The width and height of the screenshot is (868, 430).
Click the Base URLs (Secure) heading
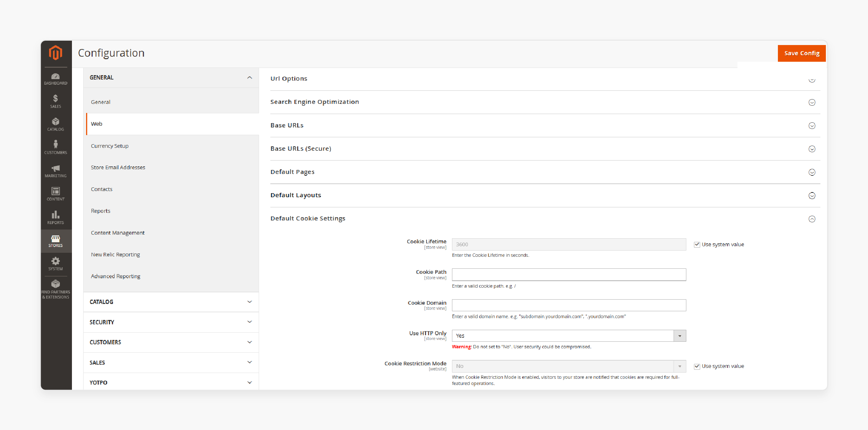(301, 149)
